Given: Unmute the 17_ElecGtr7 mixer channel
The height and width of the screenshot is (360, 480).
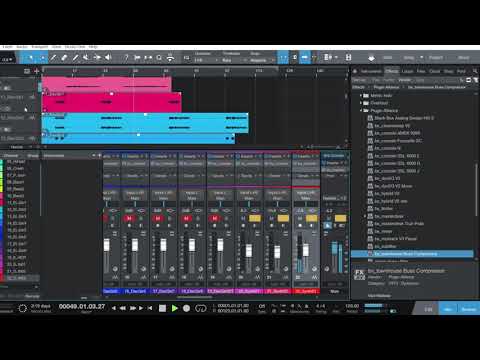Looking at the screenshot, I should point(158,218).
